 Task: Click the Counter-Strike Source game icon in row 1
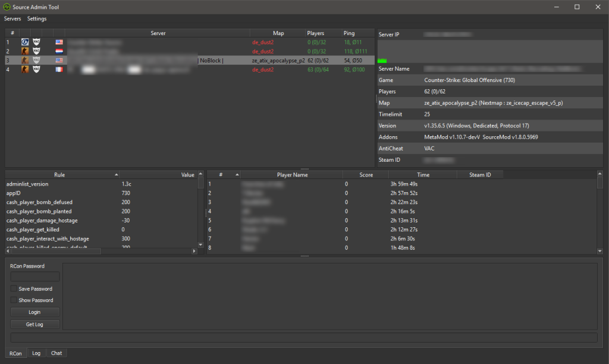click(x=25, y=42)
